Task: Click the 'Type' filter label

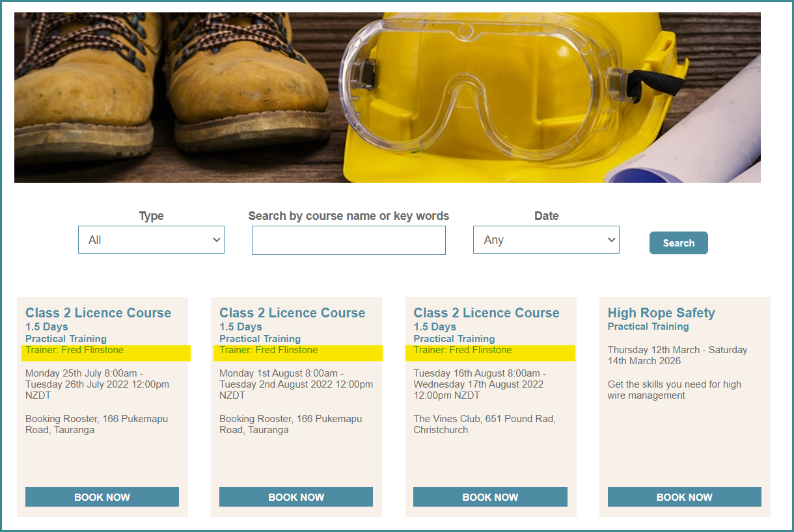Action: 151,216
